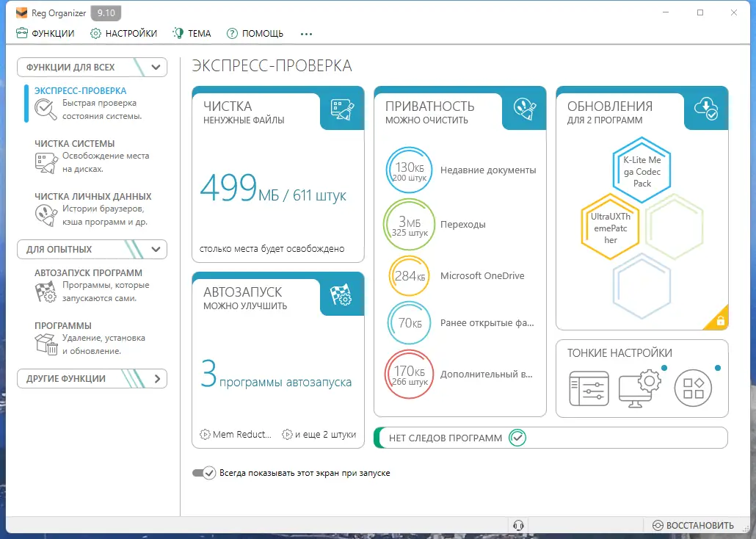Click the ОБНОВЛЕНИЯ cloud download icon
This screenshot has height=539, width=756.
(706, 109)
